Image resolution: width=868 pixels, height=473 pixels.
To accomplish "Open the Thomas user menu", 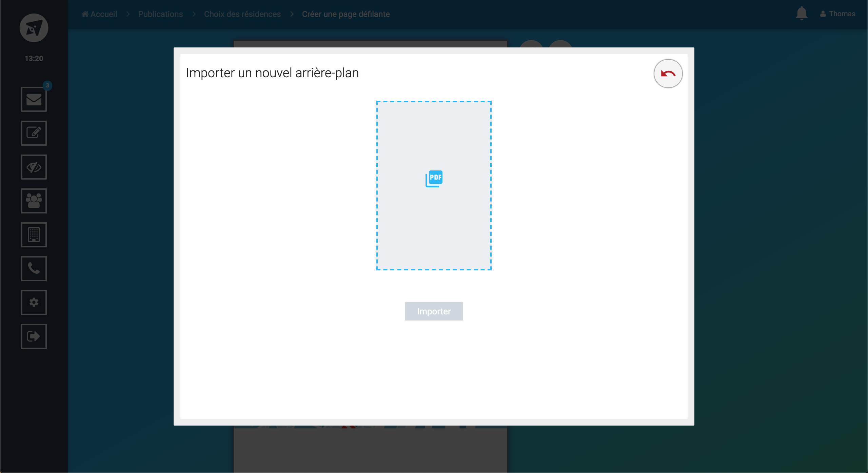I will click(x=838, y=14).
